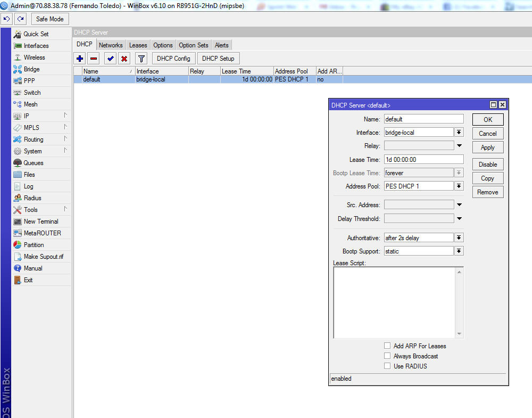Open the Bridge menu item
The image size is (532, 418).
41,69
